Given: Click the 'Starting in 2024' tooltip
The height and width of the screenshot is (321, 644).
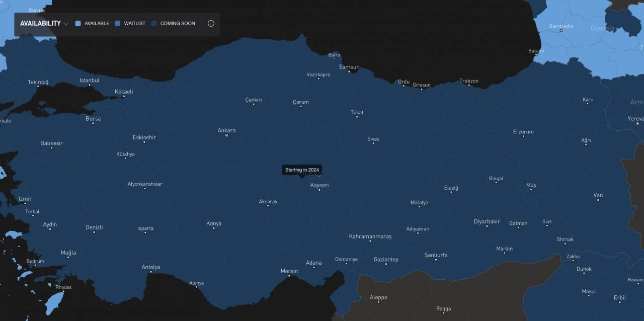Looking at the screenshot, I should [x=302, y=170].
